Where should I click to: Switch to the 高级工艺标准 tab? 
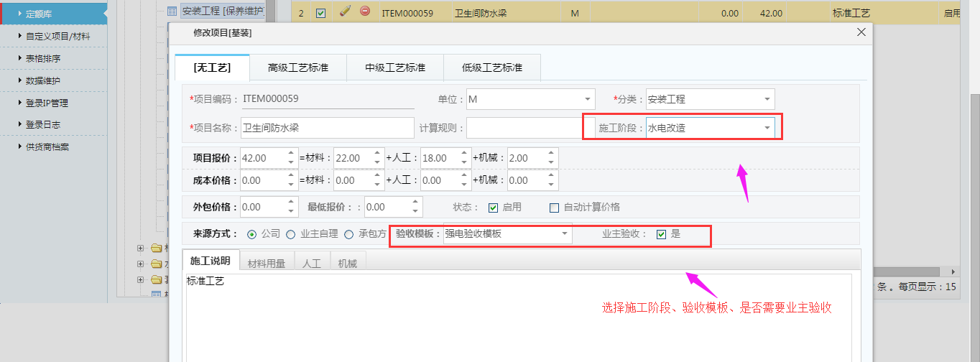pos(298,68)
